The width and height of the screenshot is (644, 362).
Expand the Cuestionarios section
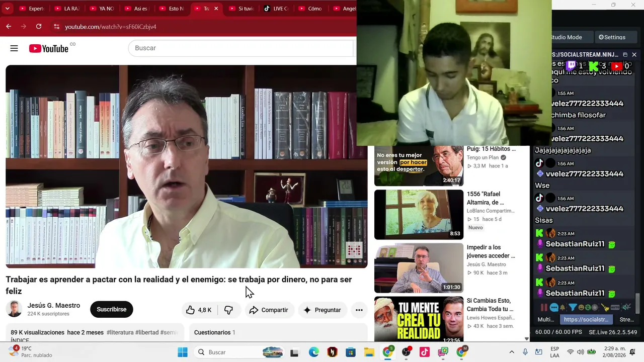pos(278,332)
